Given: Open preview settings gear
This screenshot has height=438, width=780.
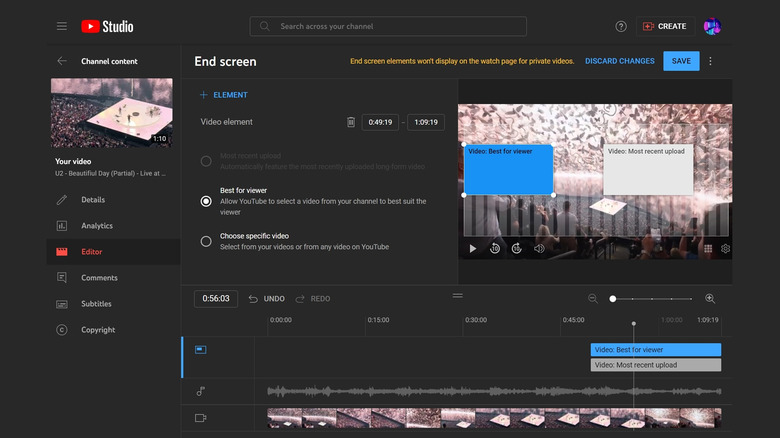Looking at the screenshot, I should 725,248.
